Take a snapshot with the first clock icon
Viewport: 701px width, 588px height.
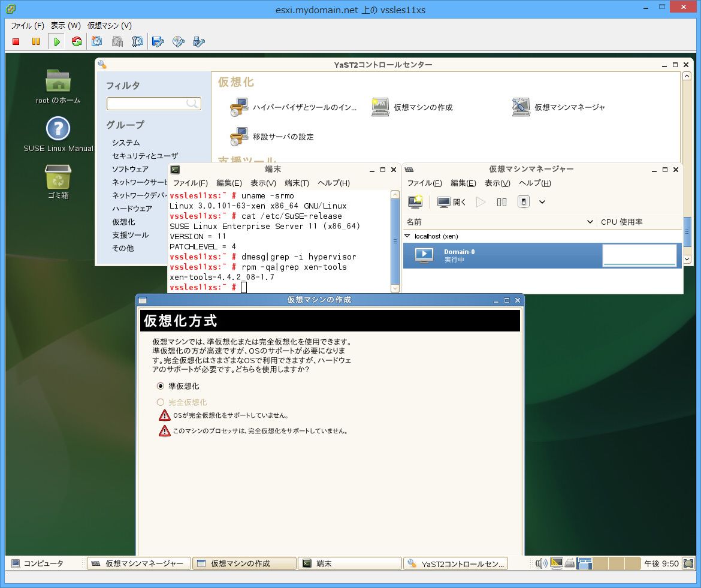tap(96, 41)
